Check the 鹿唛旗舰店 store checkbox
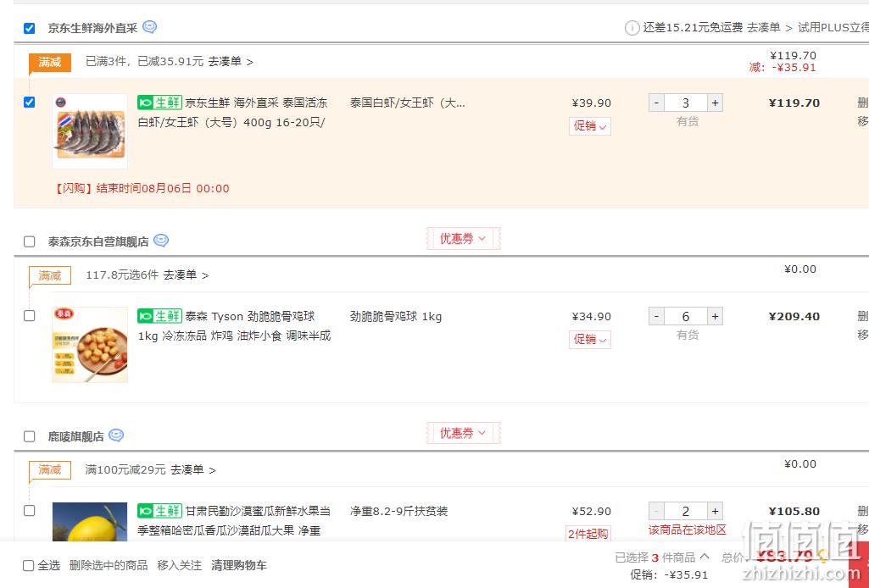This screenshot has height=588, width=869. click(x=30, y=437)
